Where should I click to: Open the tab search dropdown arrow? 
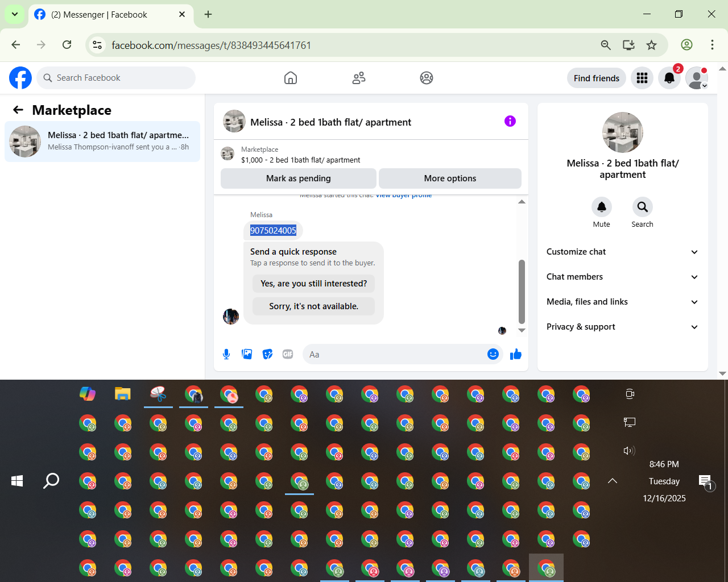(14, 14)
